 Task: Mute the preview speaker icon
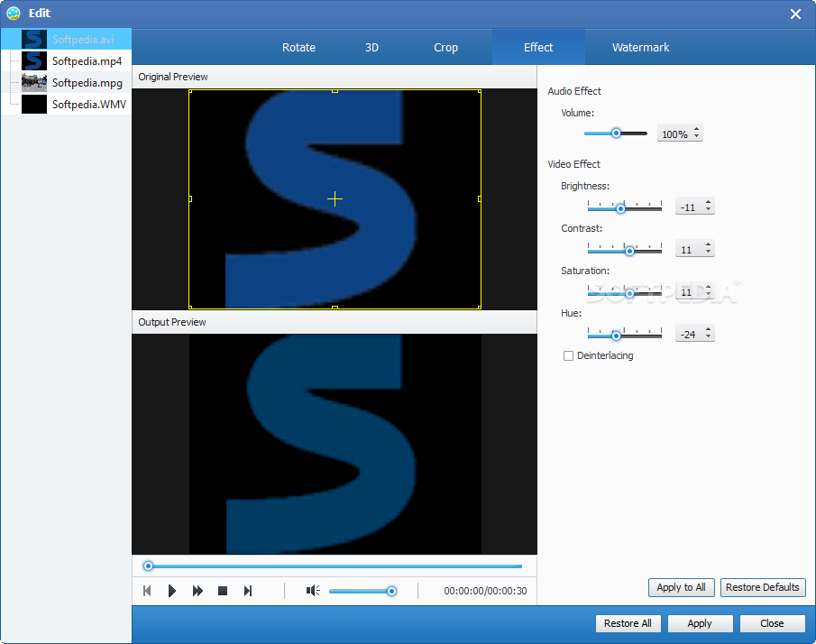pos(313,591)
